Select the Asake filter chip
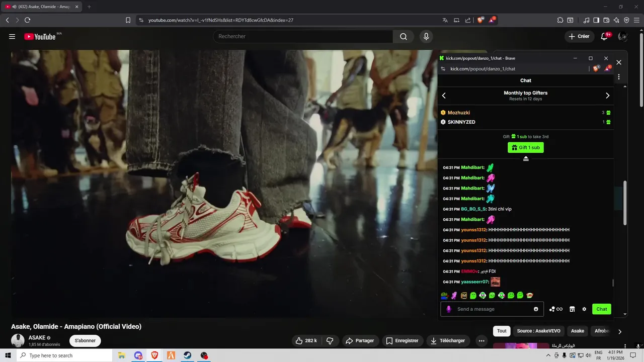Image resolution: width=644 pixels, height=362 pixels. pos(578,331)
